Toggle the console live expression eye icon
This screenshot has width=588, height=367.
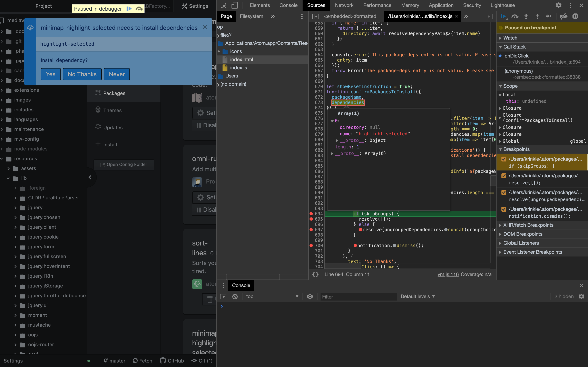click(310, 296)
